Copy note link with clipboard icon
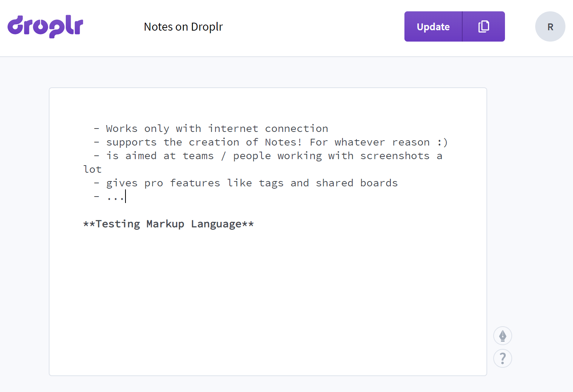The height and width of the screenshot is (392, 573). (x=484, y=26)
